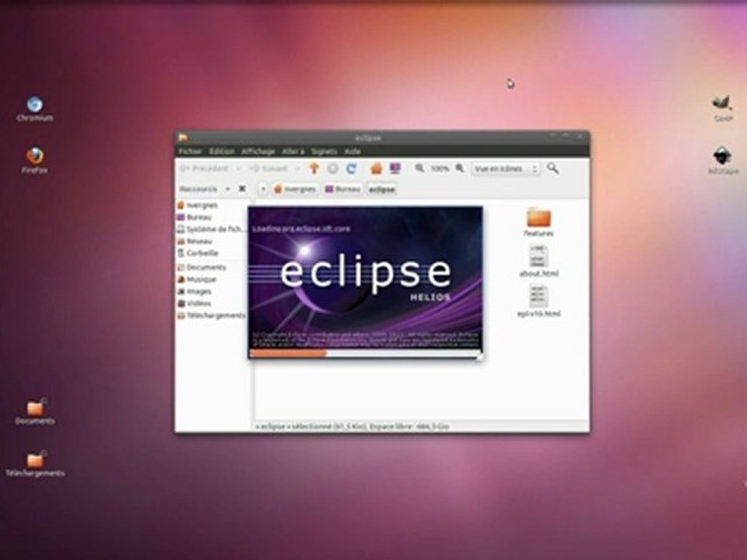Open the Affichage menu

click(x=258, y=151)
